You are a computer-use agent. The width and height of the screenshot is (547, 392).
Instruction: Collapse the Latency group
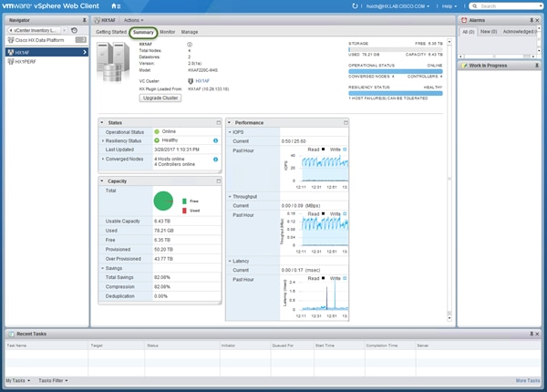(230, 261)
